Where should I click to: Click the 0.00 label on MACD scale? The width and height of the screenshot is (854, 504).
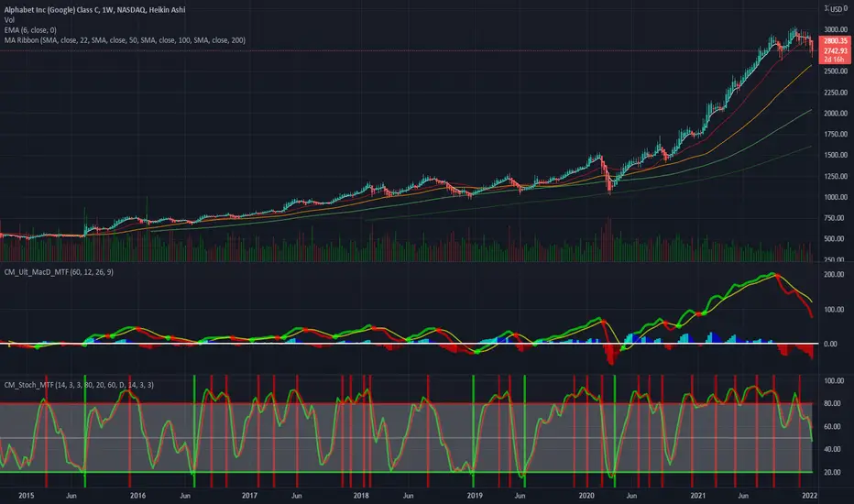830,344
